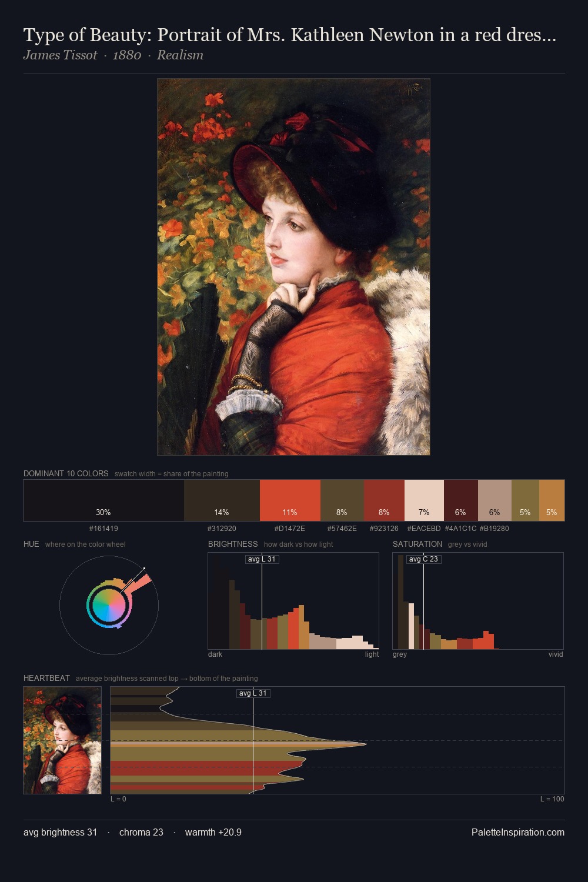Click the hex label #923126
Image resolution: width=588 pixels, height=882 pixels.
tap(384, 529)
